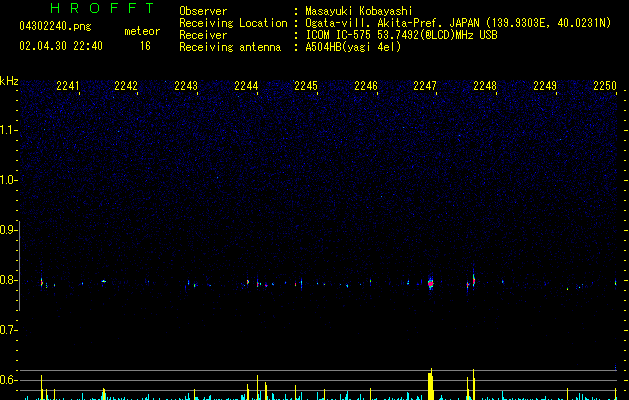Image resolution: width=629 pixels, height=400 pixels.
Task: Click the Receiving Location label
Action: 233,23
